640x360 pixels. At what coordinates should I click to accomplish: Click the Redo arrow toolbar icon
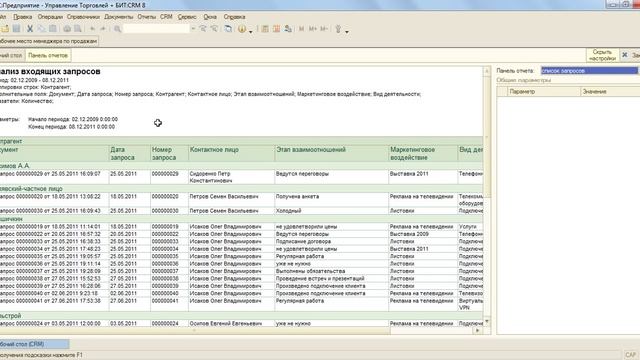(x=103, y=29)
